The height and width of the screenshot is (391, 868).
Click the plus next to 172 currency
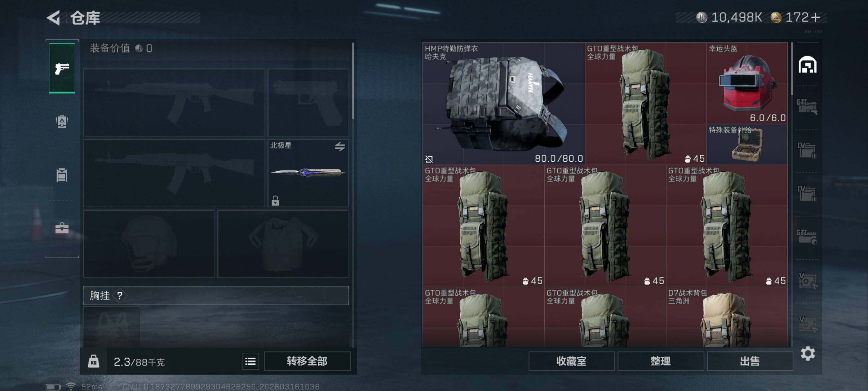[x=815, y=17]
